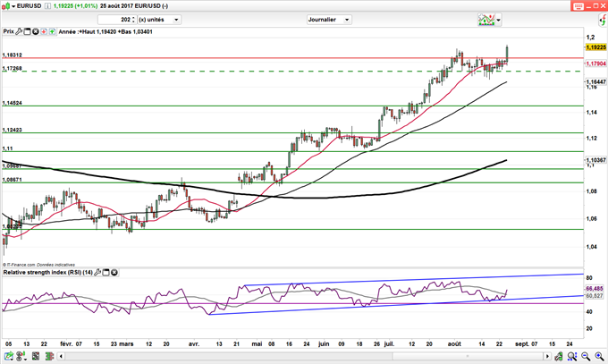Click the 1,10367 axis value label

tap(596, 160)
